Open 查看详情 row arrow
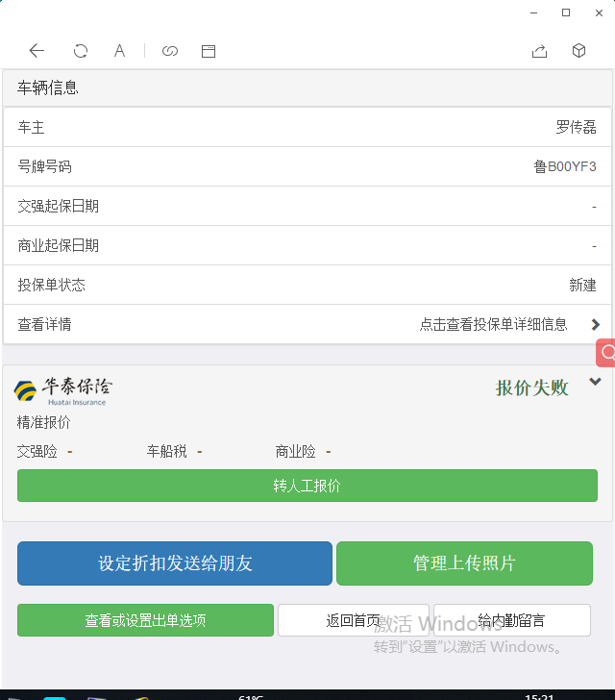Screen dimensions: 615x700 pos(595,325)
